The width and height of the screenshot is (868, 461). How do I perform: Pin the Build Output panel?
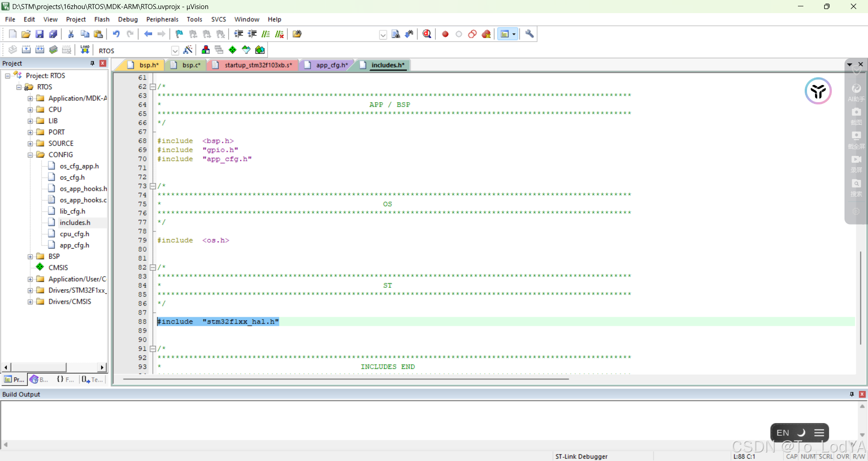click(x=852, y=394)
